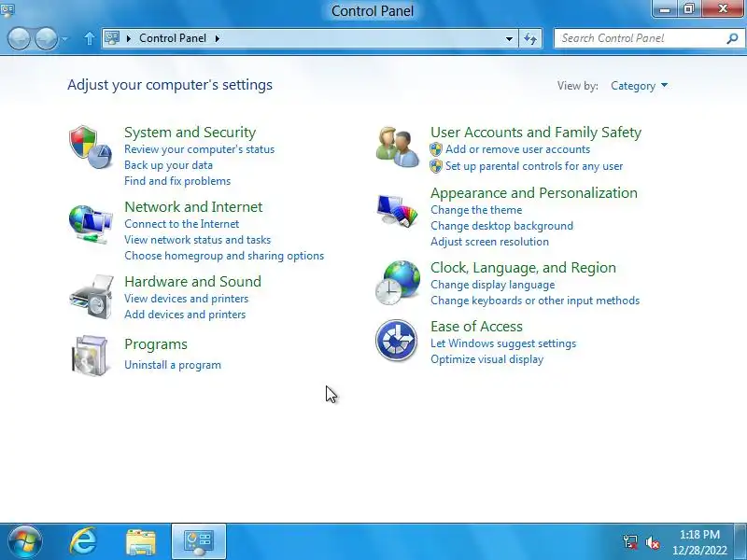
Task: Click Let Windows suggest settings
Action: 503,343
